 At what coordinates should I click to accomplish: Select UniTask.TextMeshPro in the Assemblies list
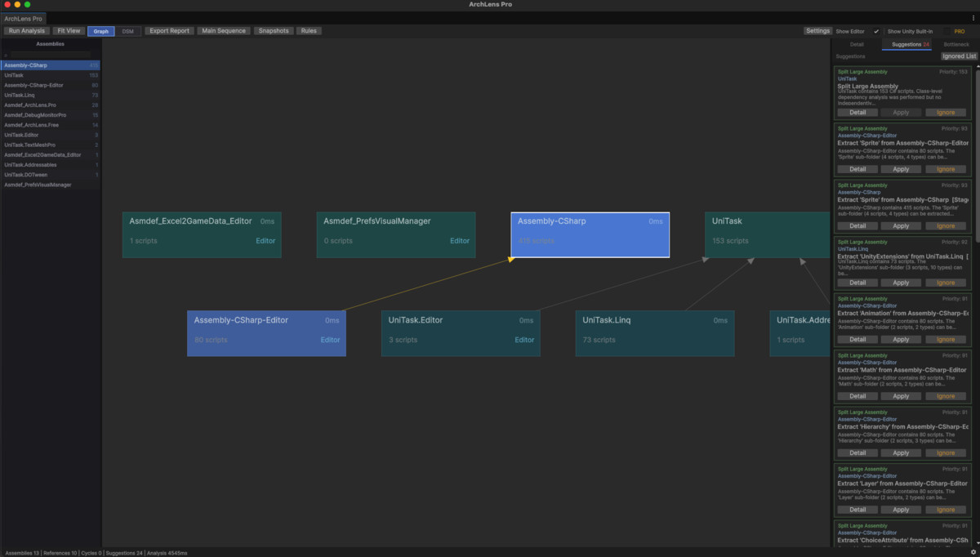[x=51, y=145]
